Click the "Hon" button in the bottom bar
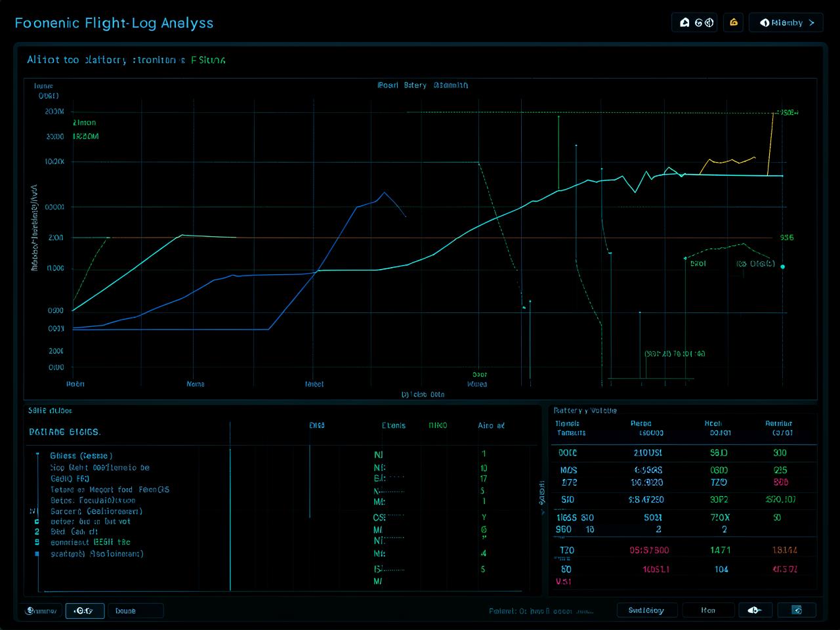This screenshot has width=840, height=630. [708, 610]
